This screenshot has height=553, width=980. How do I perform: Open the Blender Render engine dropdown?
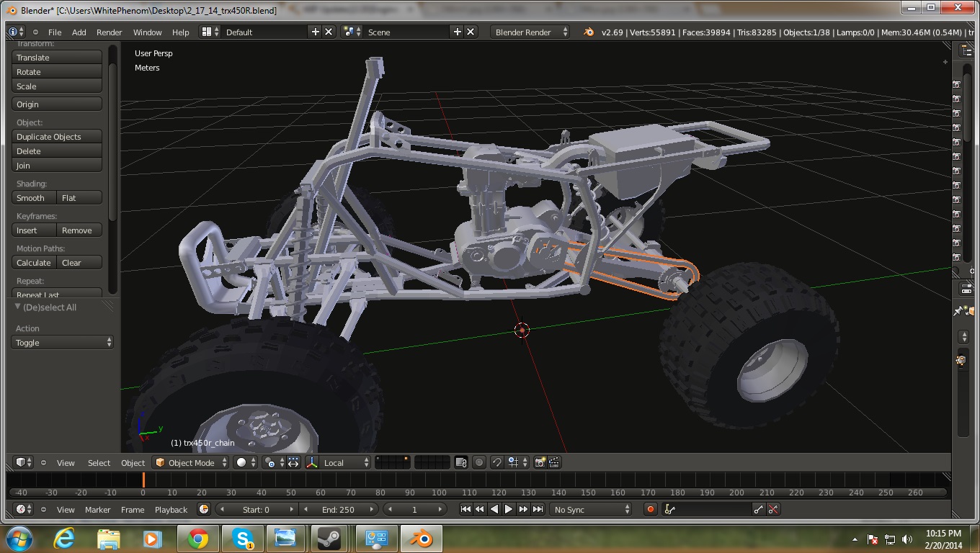(x=530, y=32)
